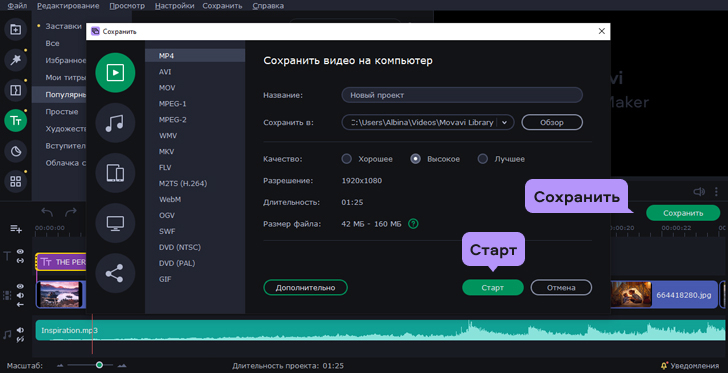The height and width of the screenshot is (373, 728).
Task: Select the Хорошее quality option
Action: 346,159
